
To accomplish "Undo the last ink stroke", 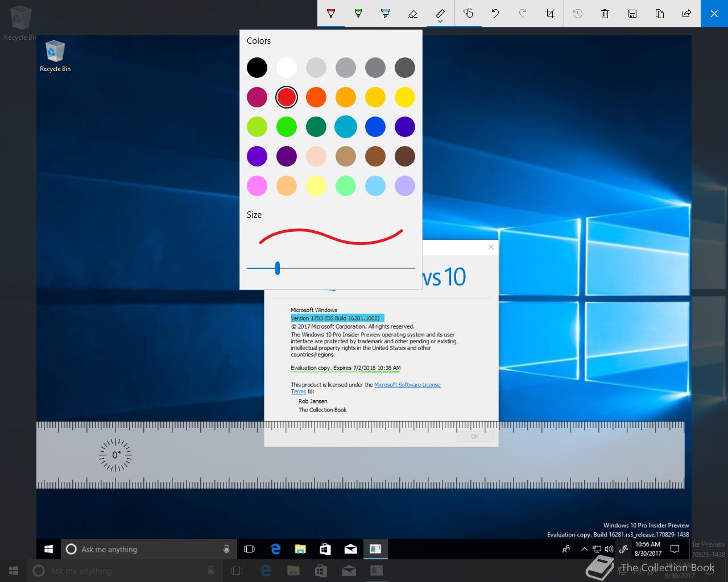I will pyautogui.click(x=495, y=13).
